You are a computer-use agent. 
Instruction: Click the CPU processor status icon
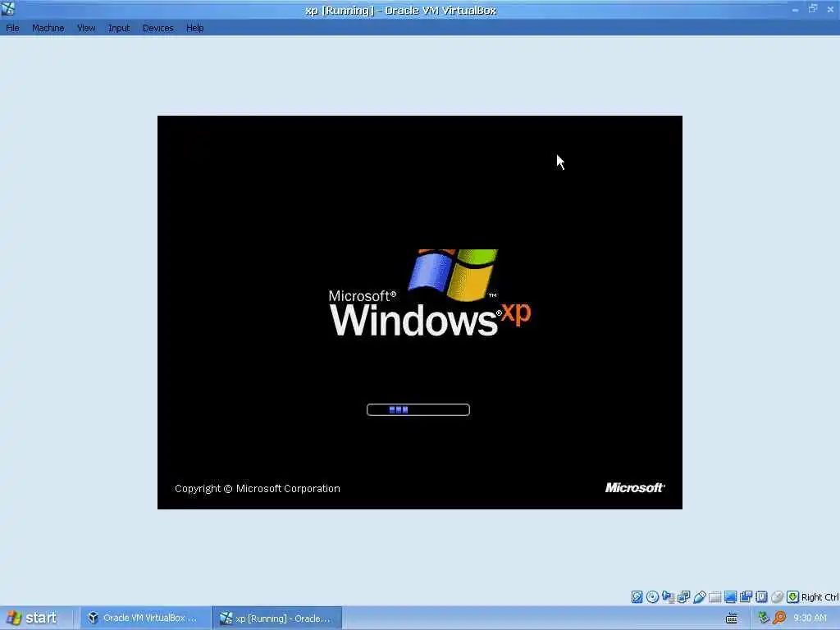tap(761, 597)
